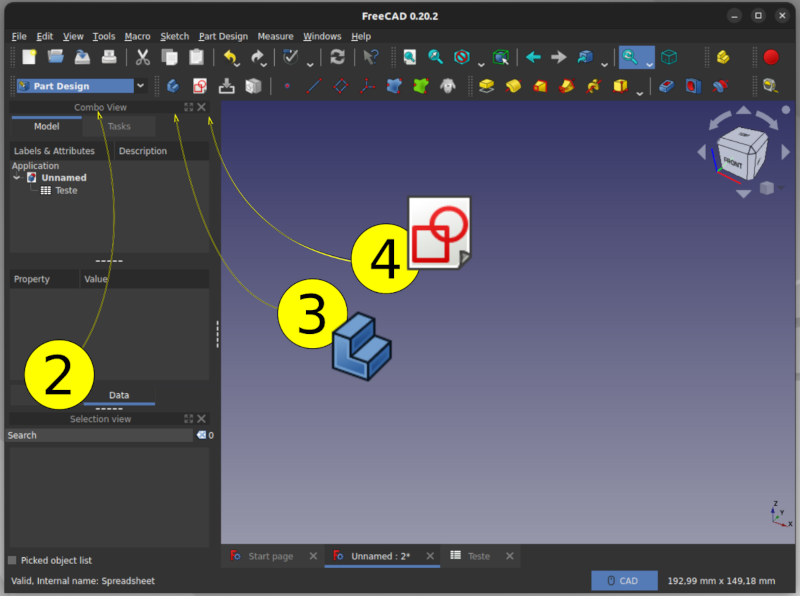Open the Part Design menu
Viewport: 800px width, 596px height.
point(223,36)
